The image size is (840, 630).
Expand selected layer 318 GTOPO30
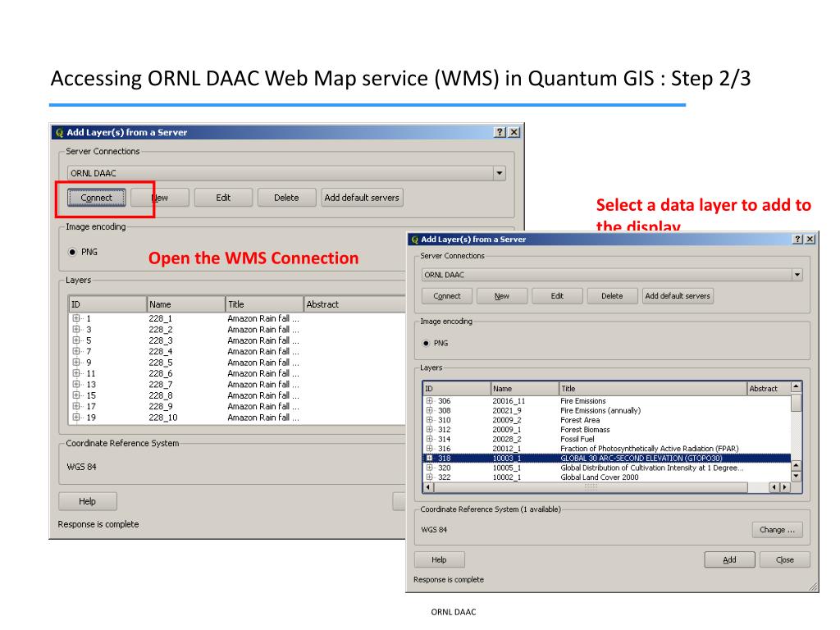coord(430,458)
